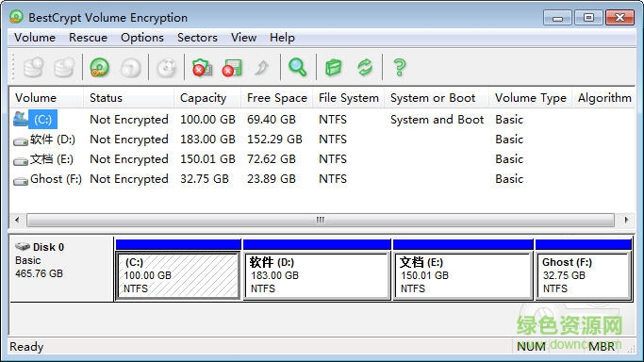Click the System and Boot cell
Screen dimensions: 644x362
(437, 120)
